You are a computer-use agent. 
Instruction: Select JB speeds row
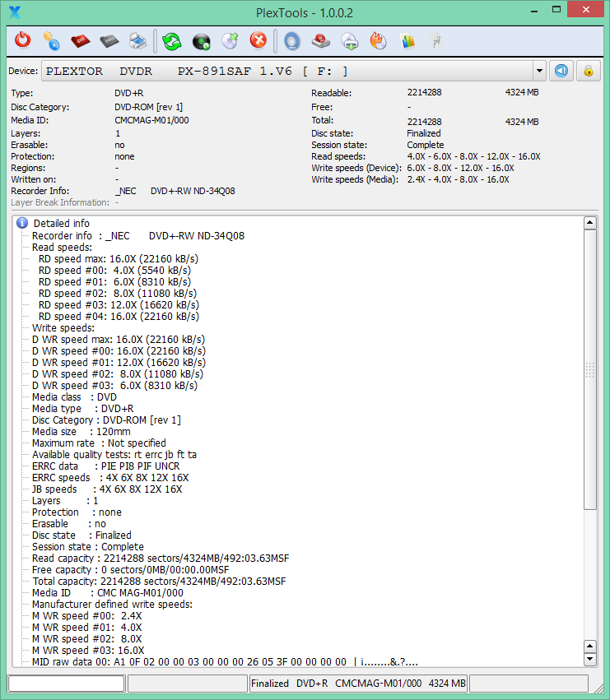coord(107,489)
